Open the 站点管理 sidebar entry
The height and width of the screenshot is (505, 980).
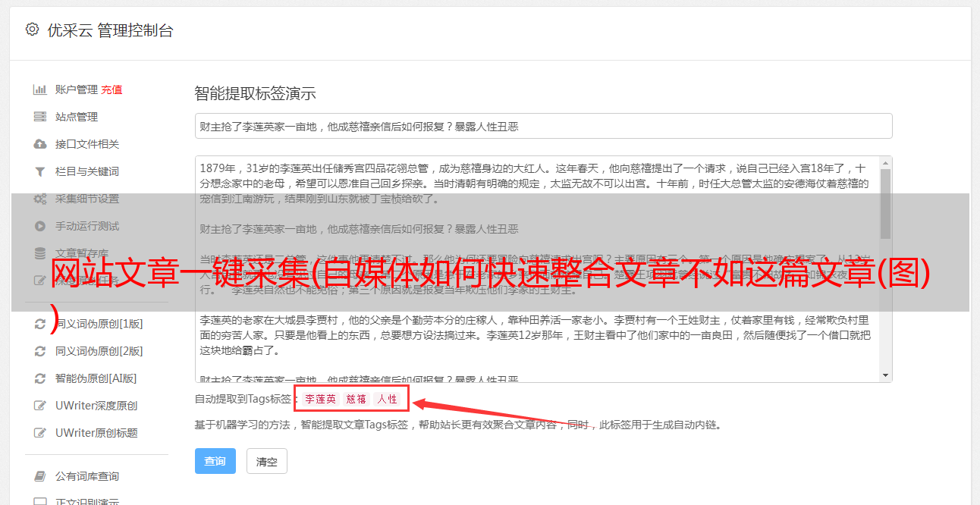coord(77,117)
